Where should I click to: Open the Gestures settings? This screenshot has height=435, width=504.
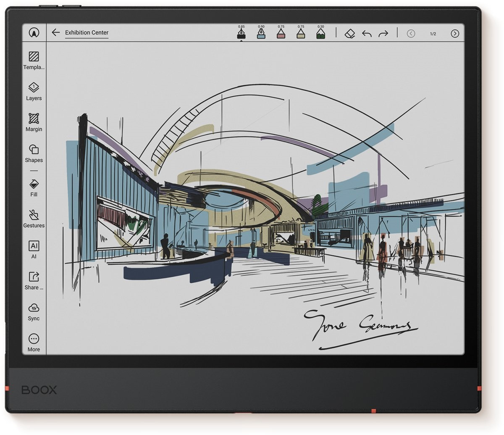click(34, 219)
